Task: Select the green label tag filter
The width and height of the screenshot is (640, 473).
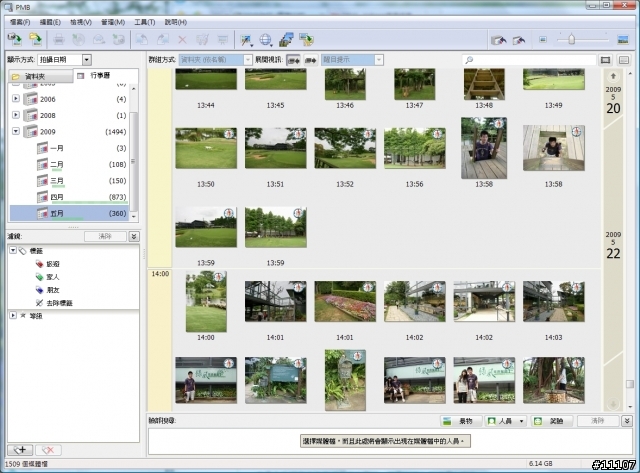Action: coord(47,277)
